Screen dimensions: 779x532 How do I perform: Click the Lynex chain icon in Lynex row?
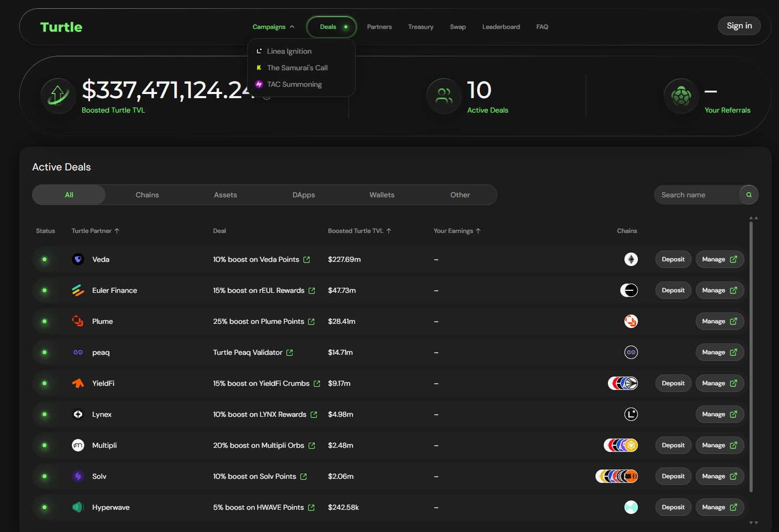[631, 414]
